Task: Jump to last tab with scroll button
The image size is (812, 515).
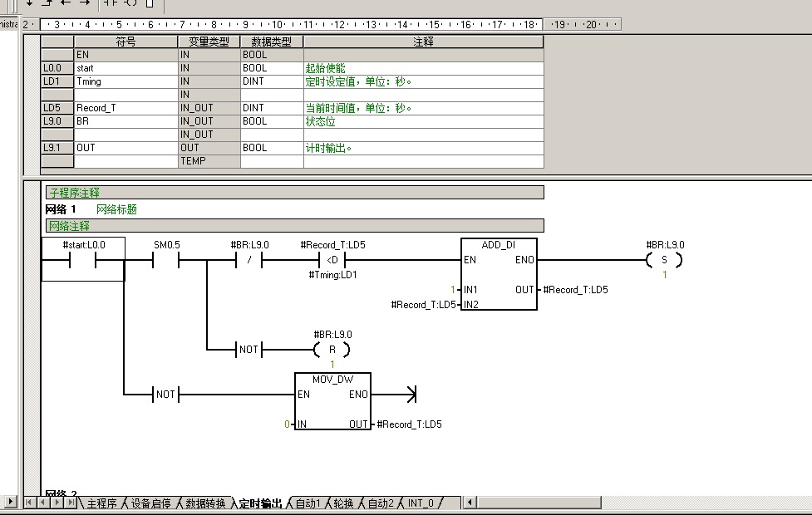Action: (x=70, y=503)
